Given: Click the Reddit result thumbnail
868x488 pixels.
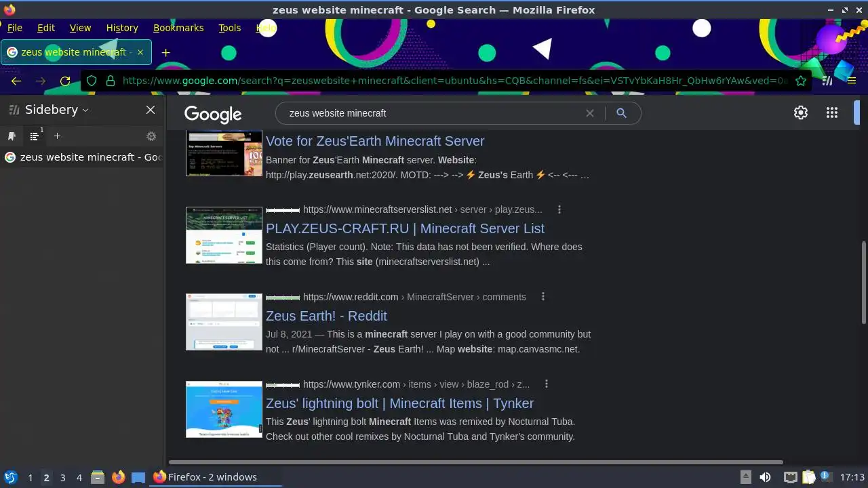Looking at the screenshot, I should click(224, 322).
